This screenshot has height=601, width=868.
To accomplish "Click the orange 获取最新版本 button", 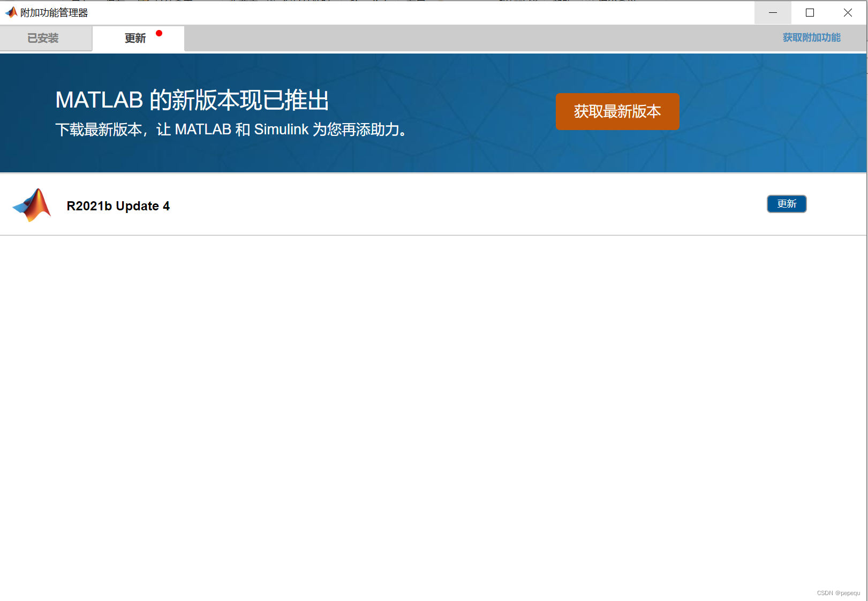I will click(617, 111).
